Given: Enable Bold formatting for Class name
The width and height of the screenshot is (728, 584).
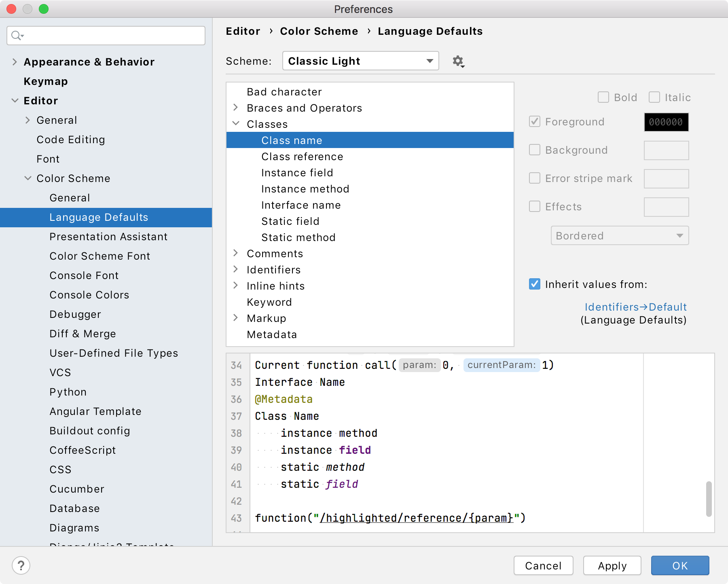Looking at the screenshot, I should pos(603,97).
